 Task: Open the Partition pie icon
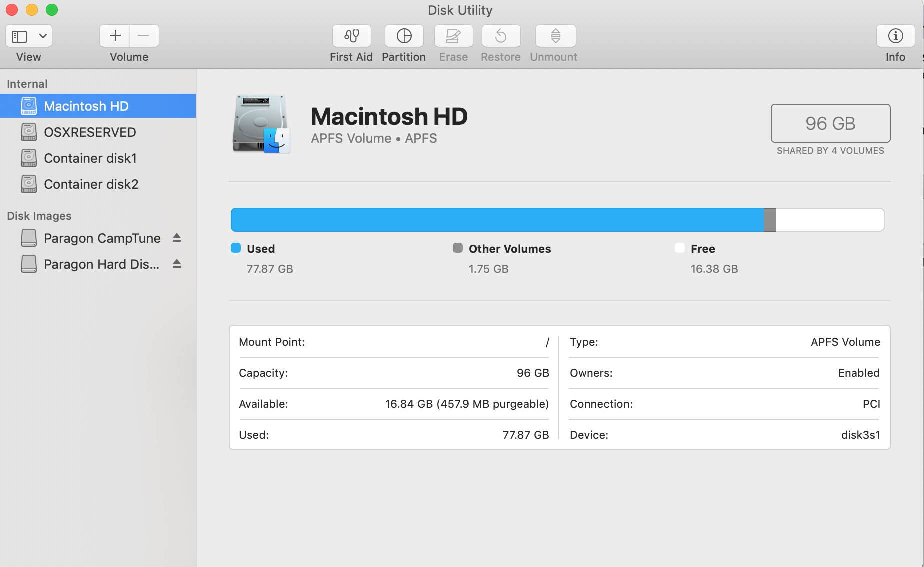tap(404, 36)
